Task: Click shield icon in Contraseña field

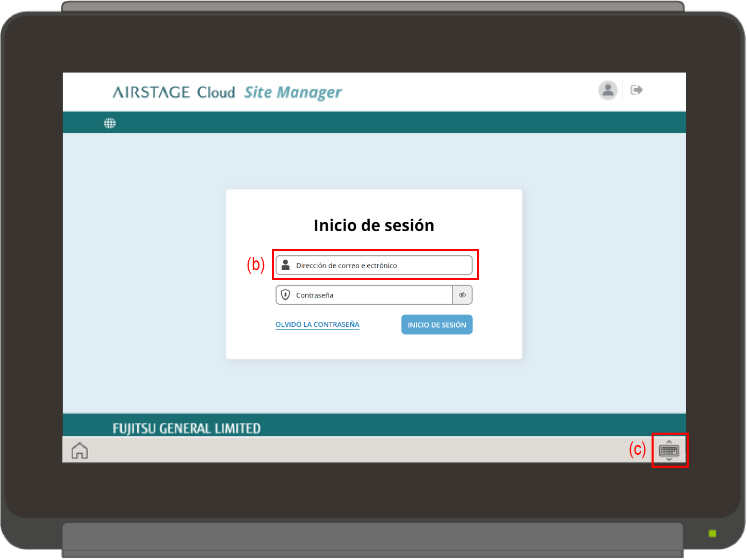Action: point(285,295)
